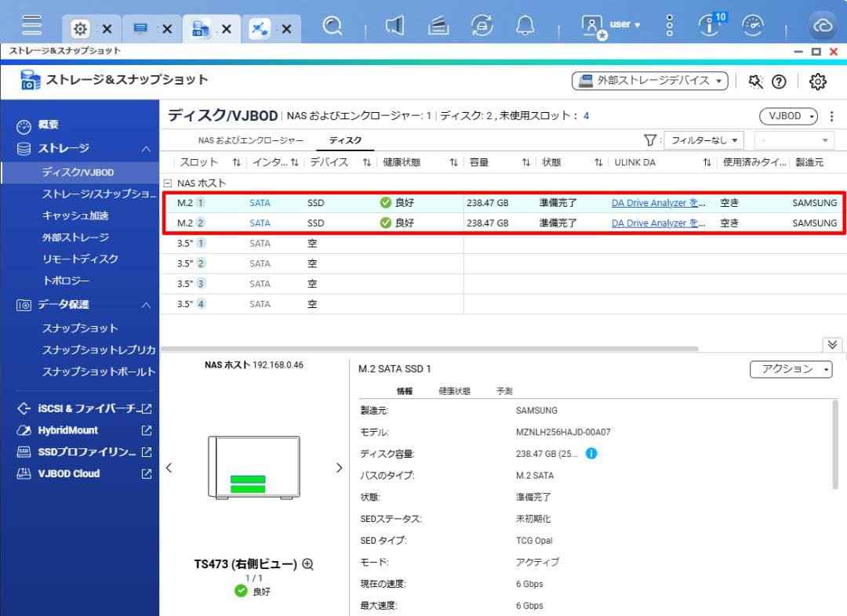The image size is (847, 616).
Task: Select VJBOD Cloud in the sidebar
Action: (x=71, y=473)
